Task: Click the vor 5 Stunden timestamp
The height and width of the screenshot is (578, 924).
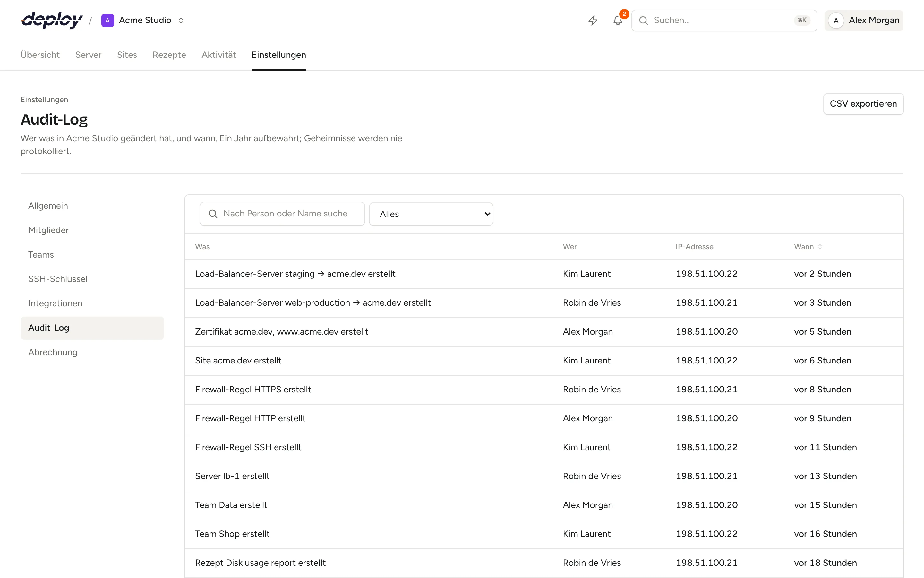Action: [822, 332]
